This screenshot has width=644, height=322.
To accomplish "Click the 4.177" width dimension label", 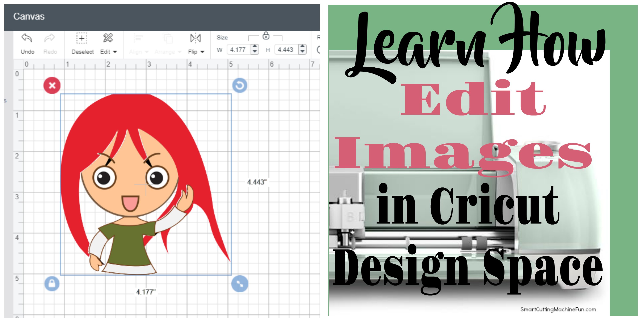I will pos(146,292).
